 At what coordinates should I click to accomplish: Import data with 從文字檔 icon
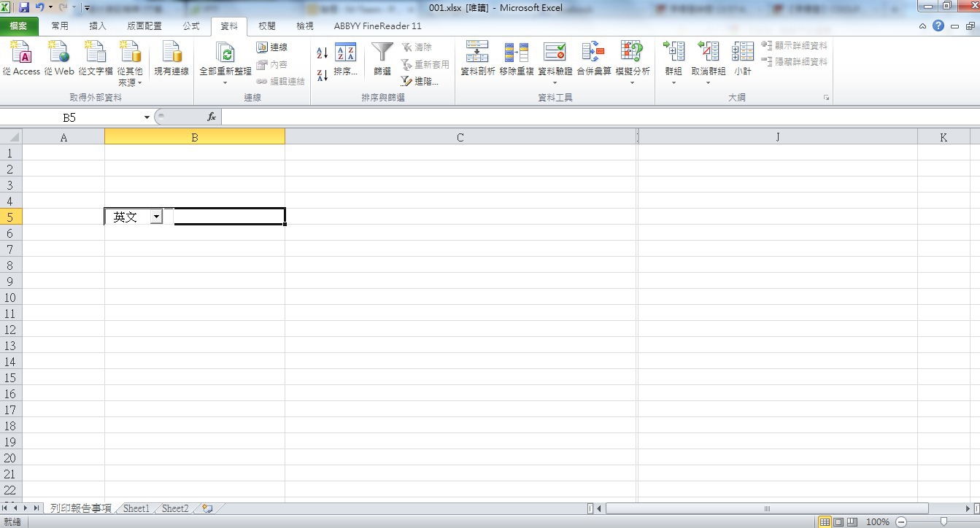[96, 58]
